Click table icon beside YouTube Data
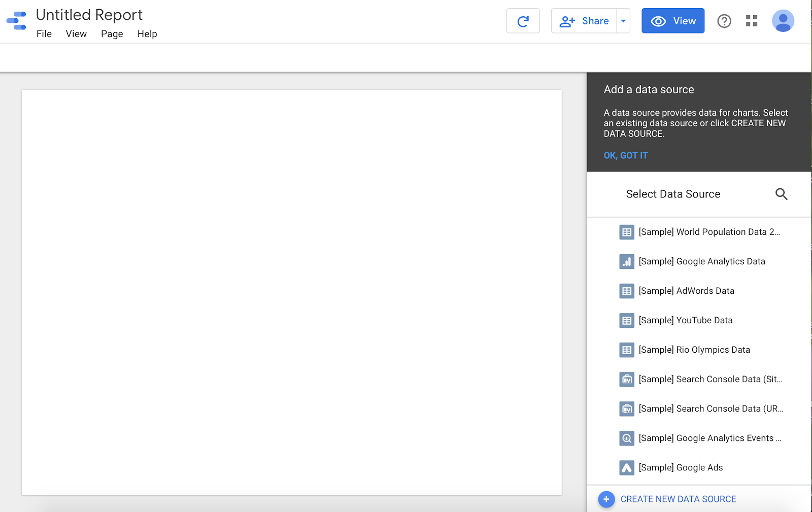The image size is (812, 512). click(627, 320)
